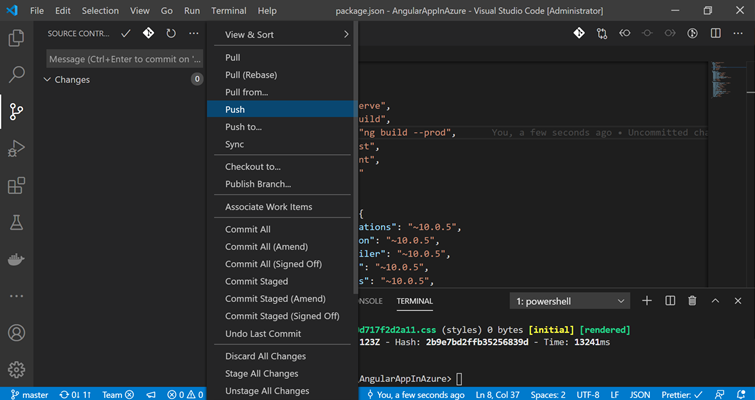This screenshot has height=400, width=755.
Task: Click Spaces: 2 indentation setting
Action: pos(549,395)
